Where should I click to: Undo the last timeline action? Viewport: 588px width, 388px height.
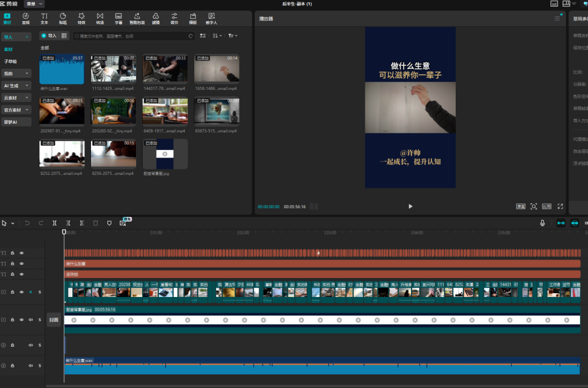(27, 223)
